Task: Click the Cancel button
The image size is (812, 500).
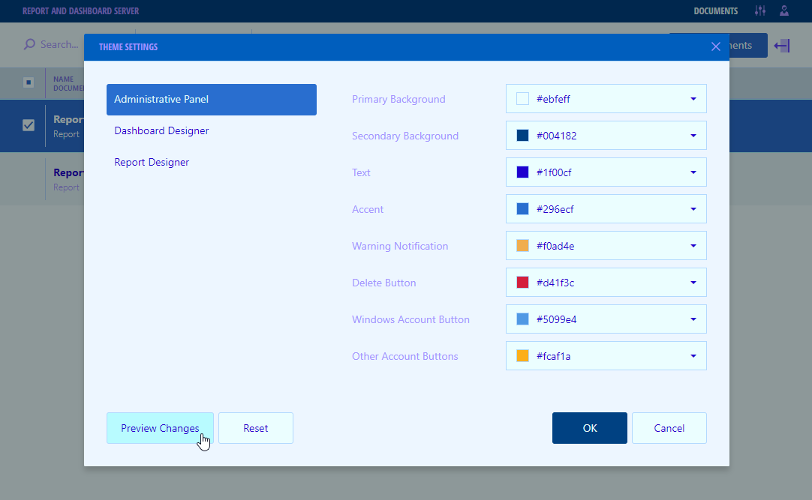Action: 669,428
